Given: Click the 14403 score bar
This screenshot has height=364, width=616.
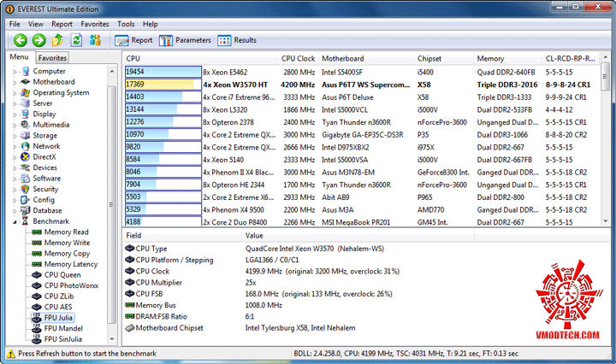Looking at the screenshot, I should [x=163, y=97].
